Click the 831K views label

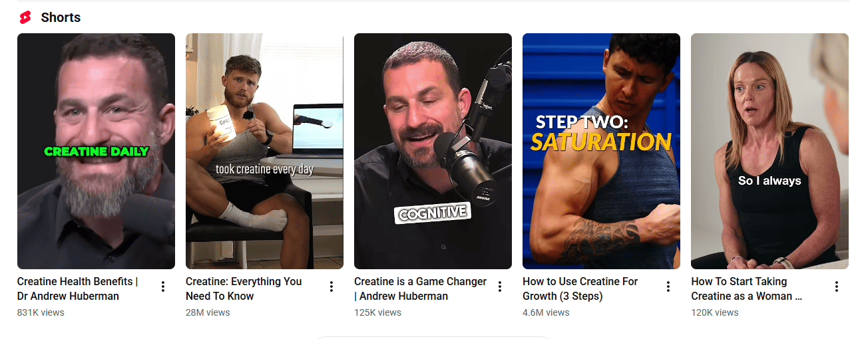[41, 312]
